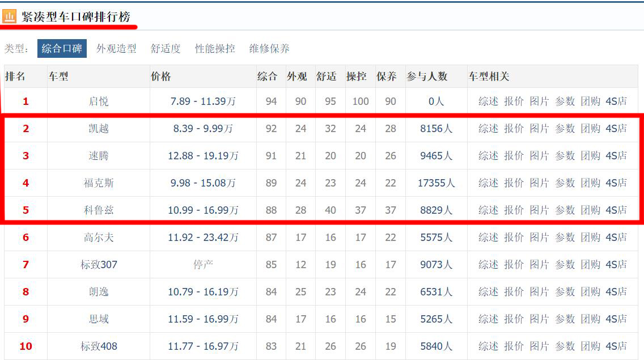Image resolution: width=644 pixels, height=360 pixels.
Task: Click the 17355人 participation count for 福克斯
Action: (x=435, y=183)
